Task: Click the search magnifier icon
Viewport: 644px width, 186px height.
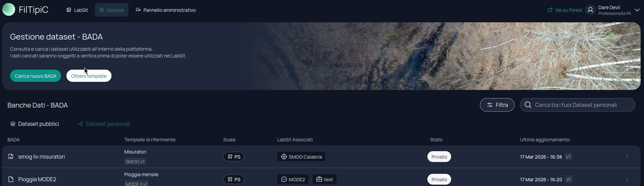Action: [528, 105]
